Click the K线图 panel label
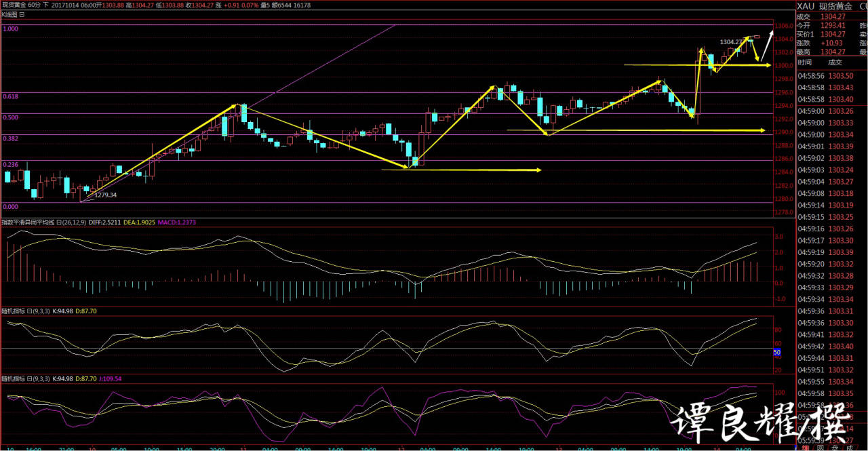The width and height of the screenshot is (868, 451). 9,14
